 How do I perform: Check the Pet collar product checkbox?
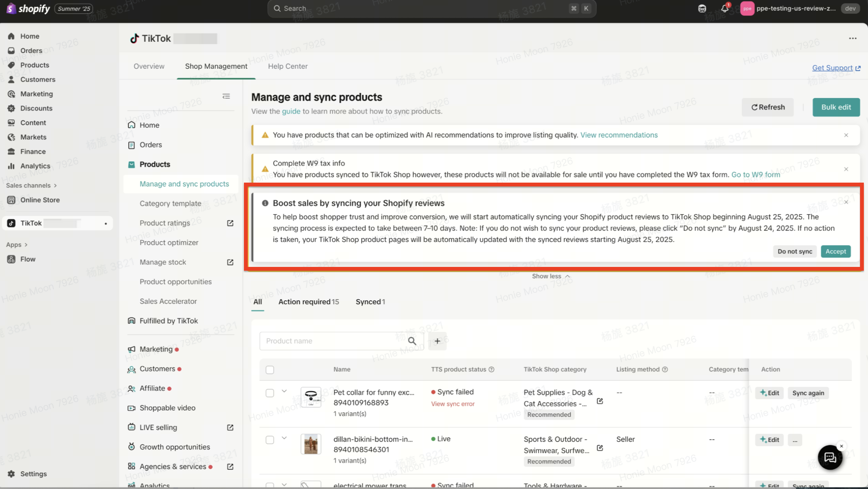270,393
